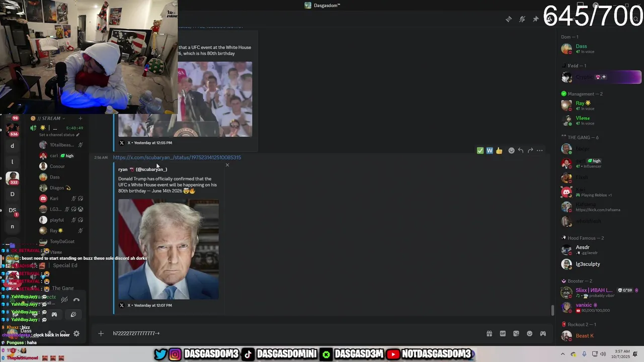Click the Slixx booster member entry
This screenshot has height=362, width=644.
click(x=601, y=292)
